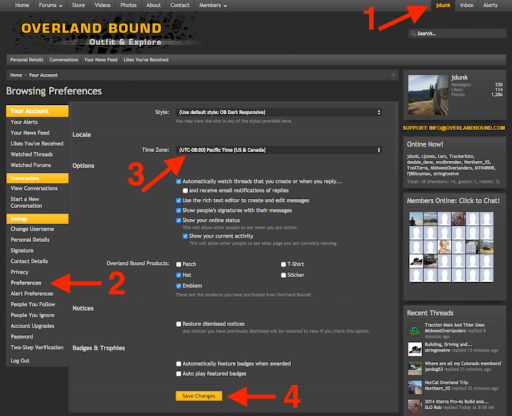Click the NorCal Overland Trip thread avatar
This screenshot has width=512, height=416.
[x=415, y=387]
